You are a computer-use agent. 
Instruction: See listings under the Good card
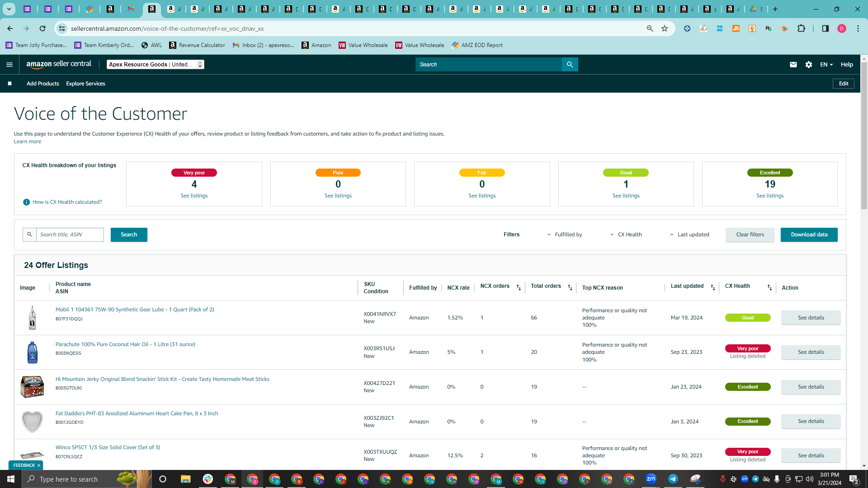[x=626, y=196]
